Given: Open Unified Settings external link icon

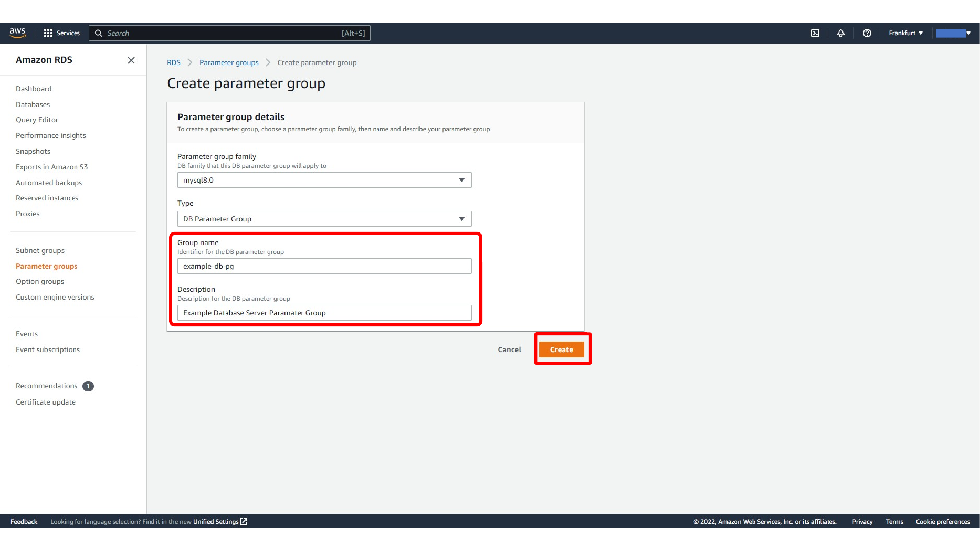Looking at the screenshot, I should [x=244, y=522].
